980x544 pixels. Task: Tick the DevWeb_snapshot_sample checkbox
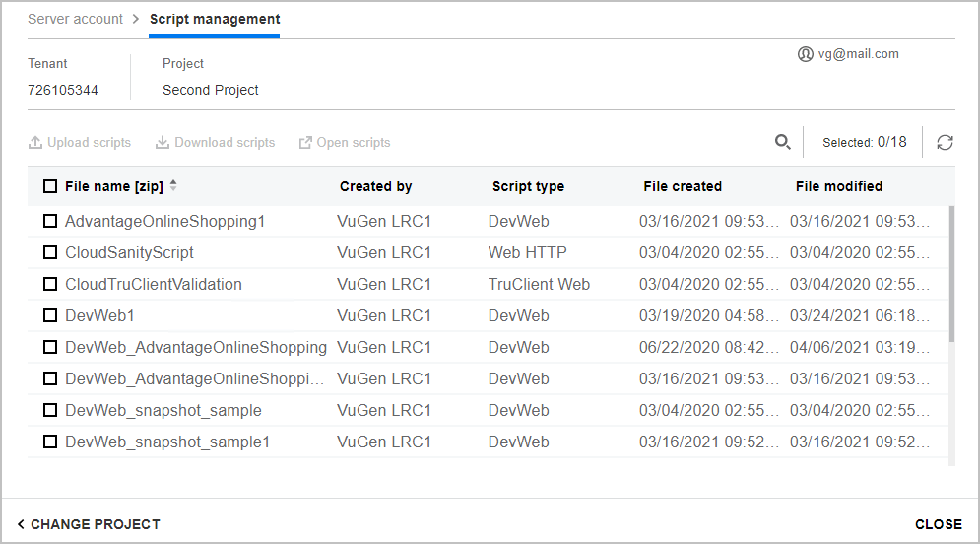click(x=50, y=411)
